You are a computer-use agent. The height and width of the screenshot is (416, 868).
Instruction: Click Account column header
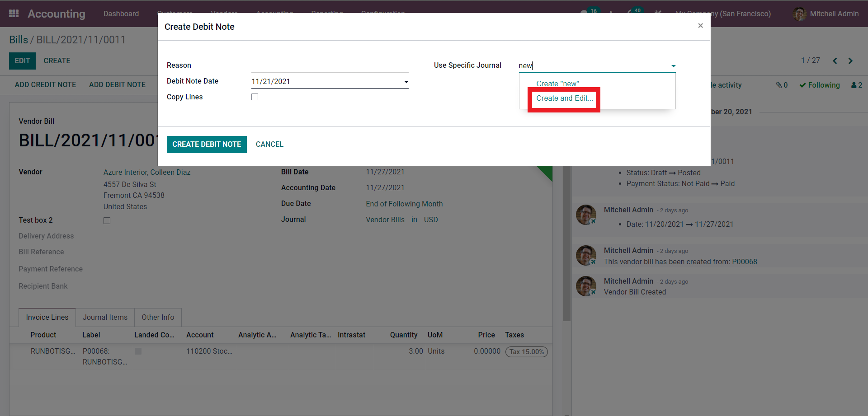pyautogui.click(x=200, y=335)
